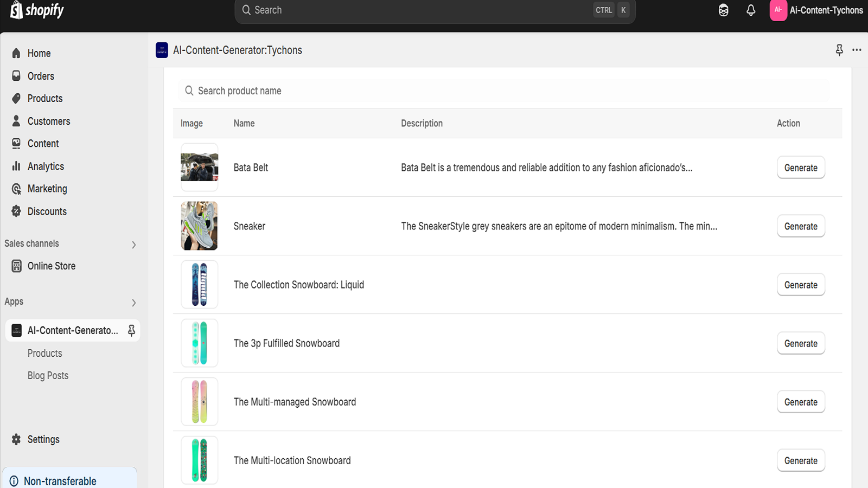
Task: Open Blog Posts subpage
Action: pyautogui.click(x=48, y=376)
